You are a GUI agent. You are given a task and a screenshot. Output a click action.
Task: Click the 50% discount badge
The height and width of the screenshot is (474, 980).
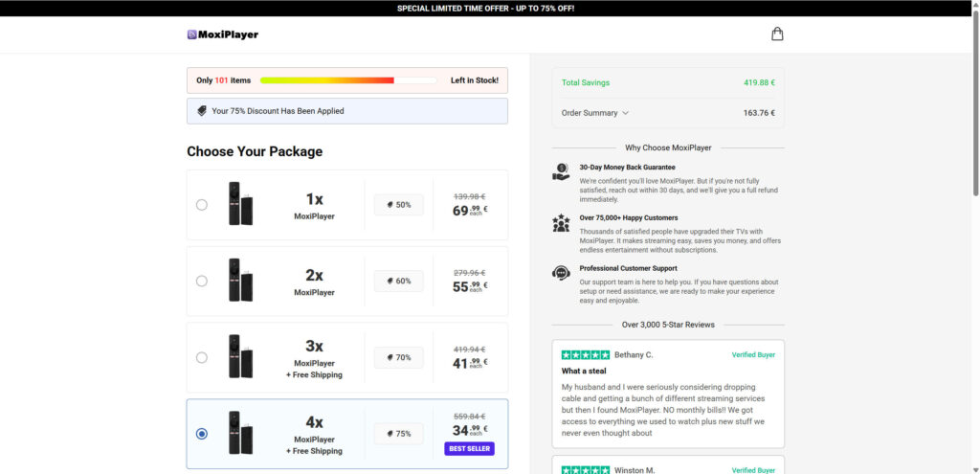[x=398, y=205]
